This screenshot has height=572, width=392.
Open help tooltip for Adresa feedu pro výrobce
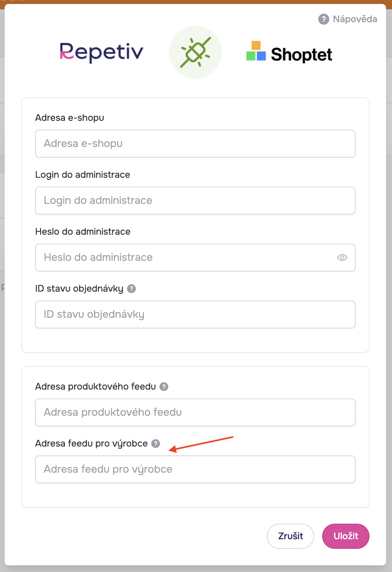(156, 444)
